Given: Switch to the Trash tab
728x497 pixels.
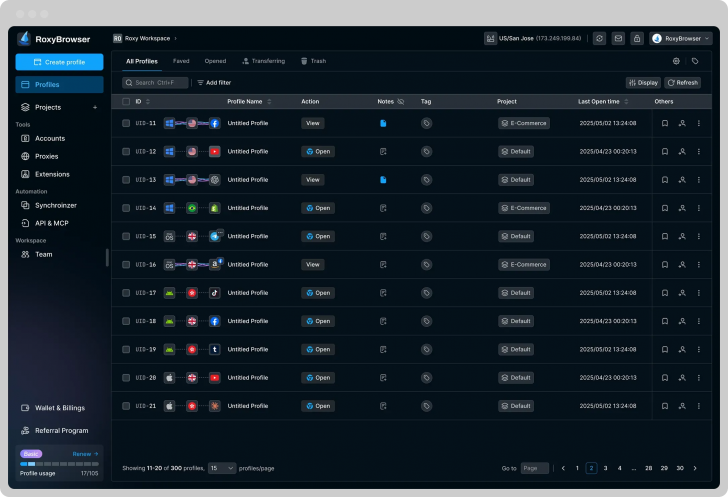Looking at the screenshot, I should (x=313, y=61).
